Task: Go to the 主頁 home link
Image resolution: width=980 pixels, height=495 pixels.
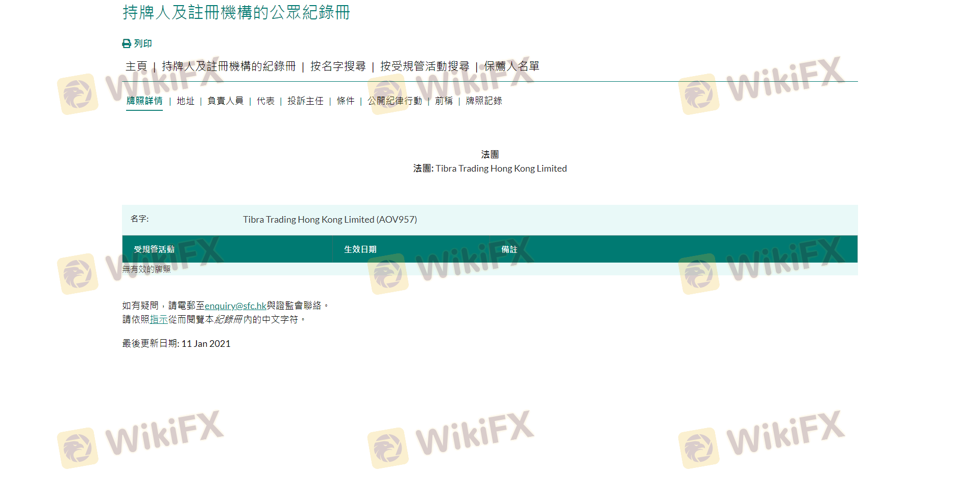Action: (136, 66)
